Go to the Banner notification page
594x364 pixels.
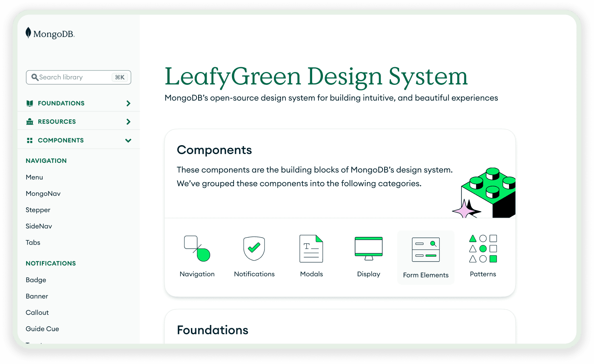pos(37,296)
